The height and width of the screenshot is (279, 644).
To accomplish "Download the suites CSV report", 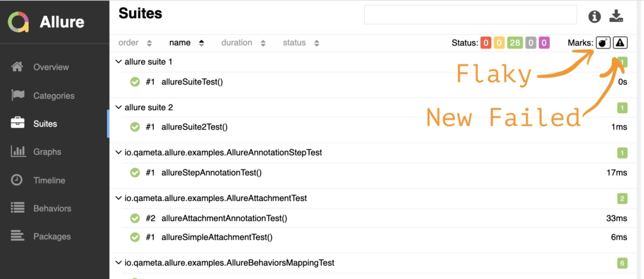I will click(617, 16).
